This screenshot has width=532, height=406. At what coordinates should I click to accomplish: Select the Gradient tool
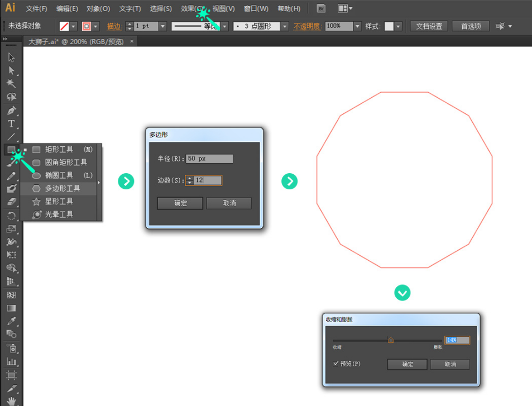pos(11,308)
